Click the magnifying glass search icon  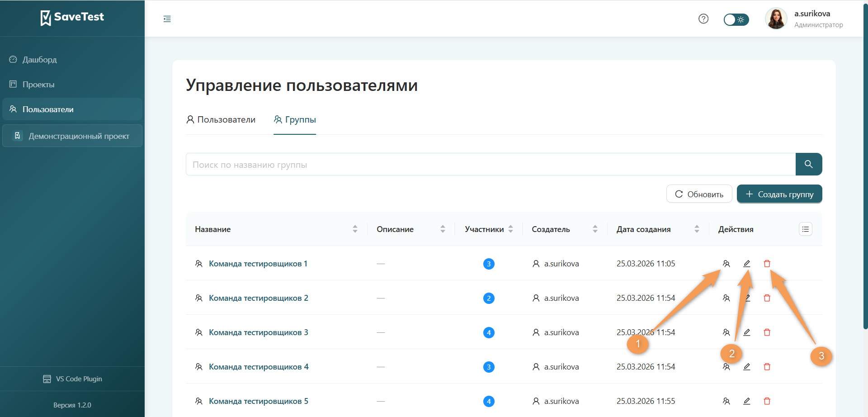tap(809, 164)
